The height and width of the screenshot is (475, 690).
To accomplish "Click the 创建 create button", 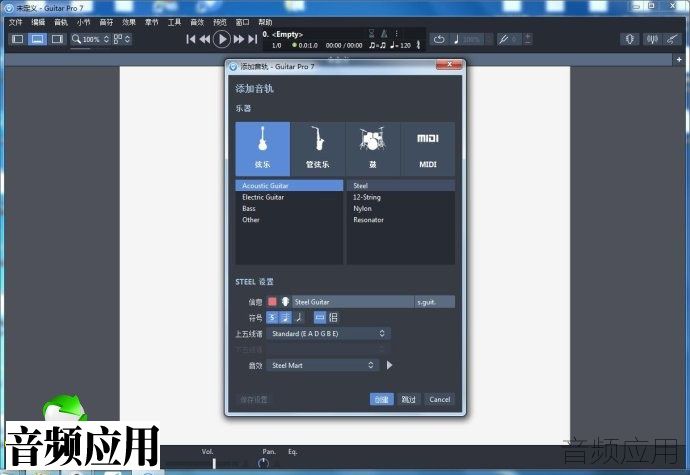I will tap(382, 399).
